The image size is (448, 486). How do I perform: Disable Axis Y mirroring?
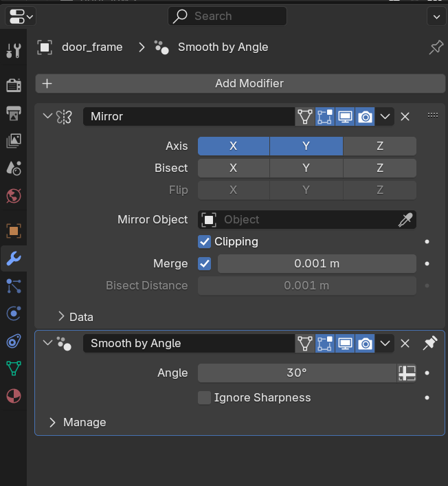point(306,146)
